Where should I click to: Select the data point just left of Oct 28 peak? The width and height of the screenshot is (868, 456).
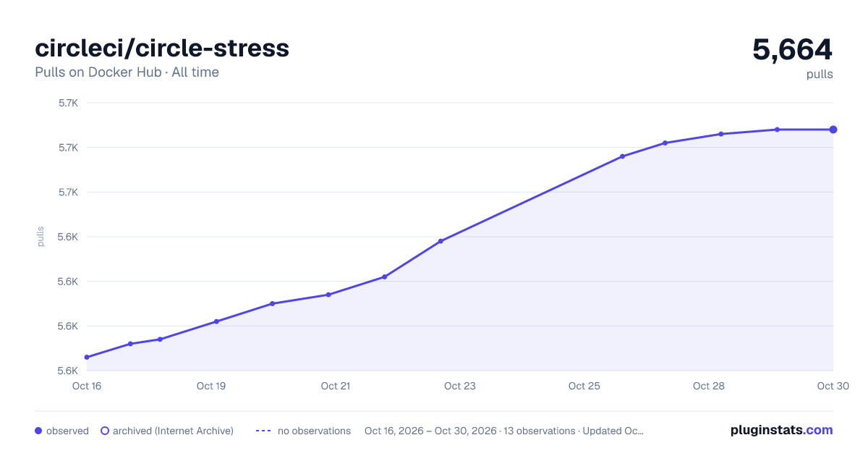(665, 143)
